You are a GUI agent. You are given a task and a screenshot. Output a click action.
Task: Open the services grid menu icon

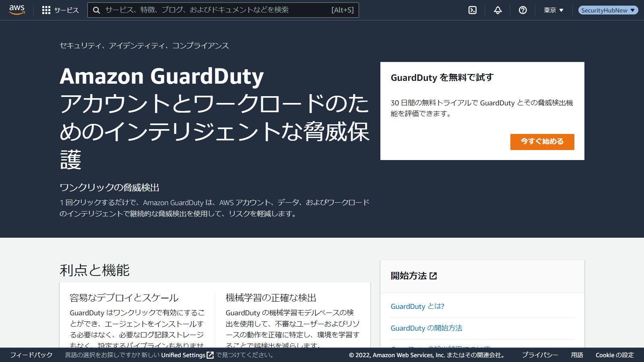click(46, 10)
